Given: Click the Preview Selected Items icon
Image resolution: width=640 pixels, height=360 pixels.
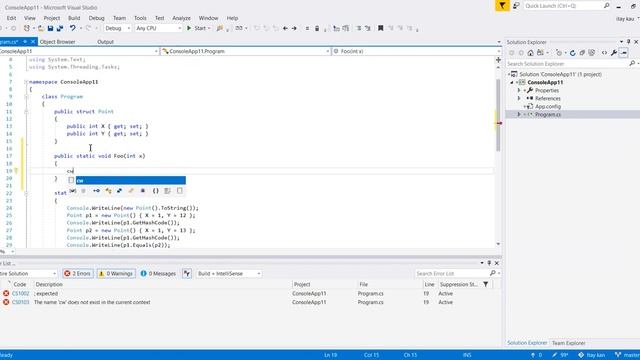Looking at the screenshot, I should (x=623, y=53).
